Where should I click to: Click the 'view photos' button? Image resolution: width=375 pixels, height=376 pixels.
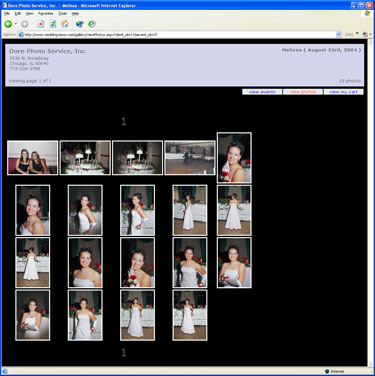click(303, 92)
